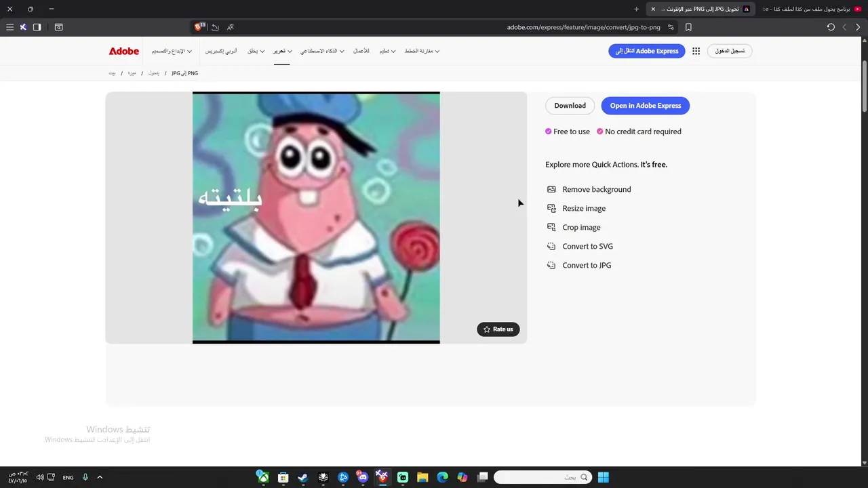
Task: Click the Resize image icon
Action: coord(551,208)
